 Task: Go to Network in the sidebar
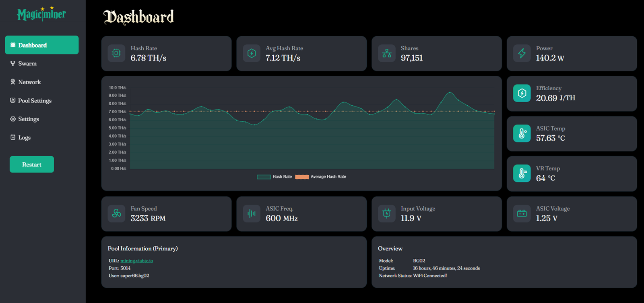click(x=29, y=82)
